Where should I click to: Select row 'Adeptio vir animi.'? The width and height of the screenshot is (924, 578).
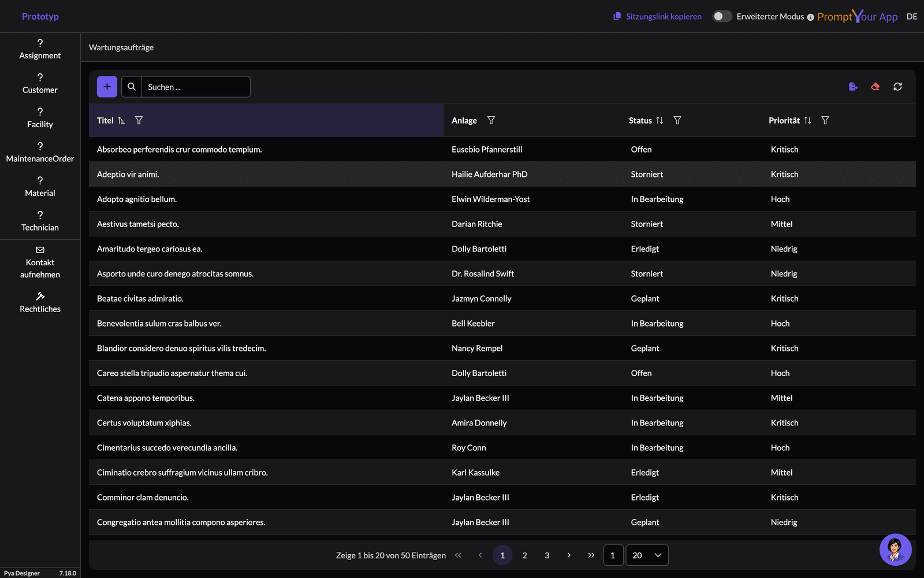pos(502,174)
